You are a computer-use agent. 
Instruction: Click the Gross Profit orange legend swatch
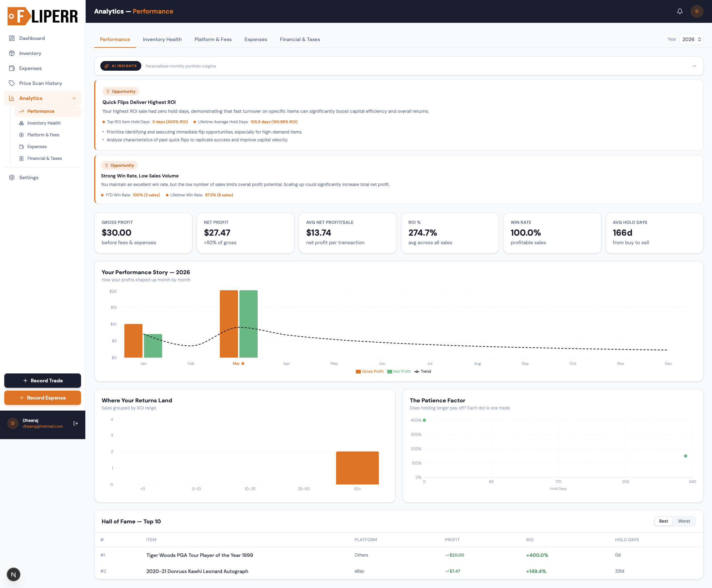coord(358,372)
